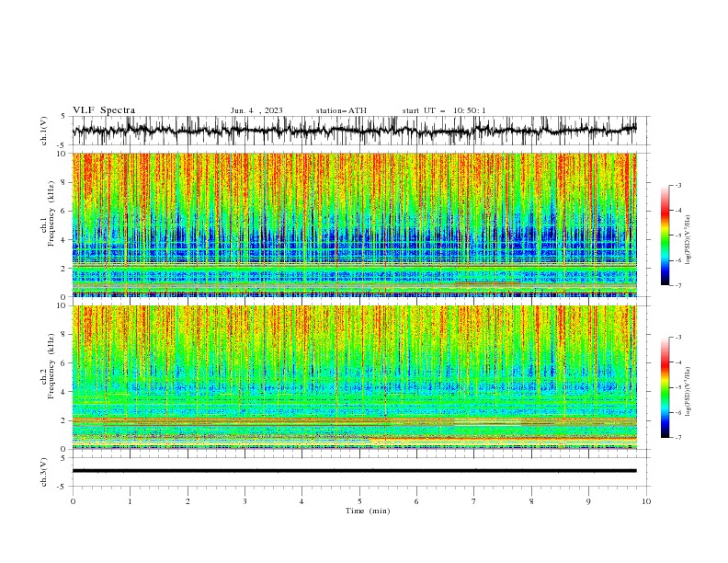Click the '-3' label on lower colorbar

[678, 338]
